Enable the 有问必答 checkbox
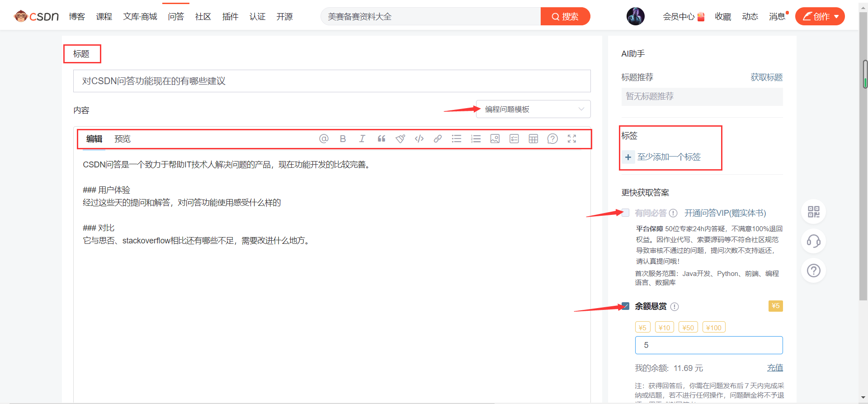Viewport: 868px width, 404px height. point(626,213)
